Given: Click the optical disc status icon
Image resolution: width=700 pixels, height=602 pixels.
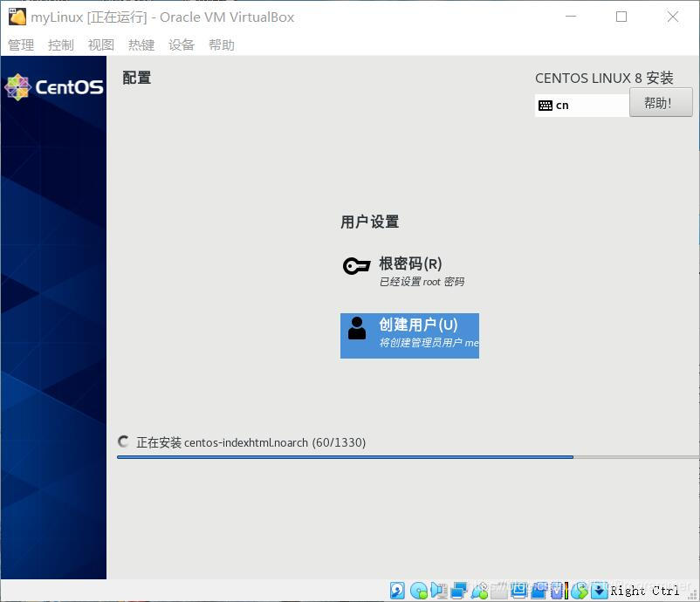Looking at the screenshot, I should click(x=418, y=591).
